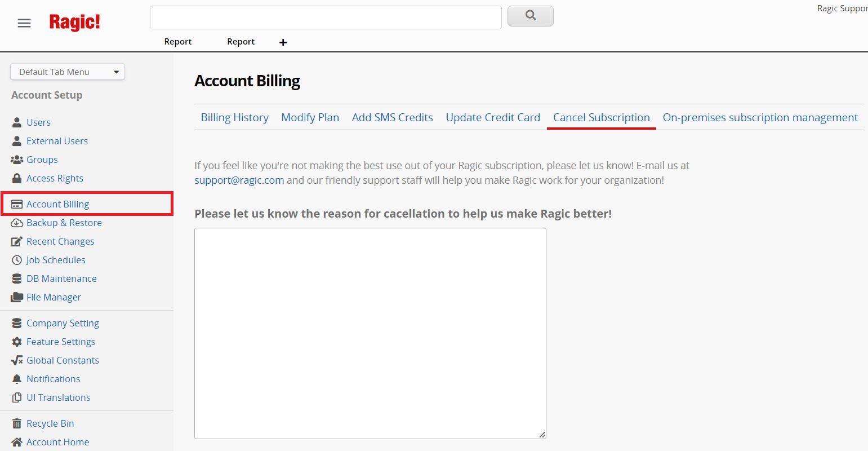Click the UI Translations copy icon
The image size is (868, 451).
point(17,397)
